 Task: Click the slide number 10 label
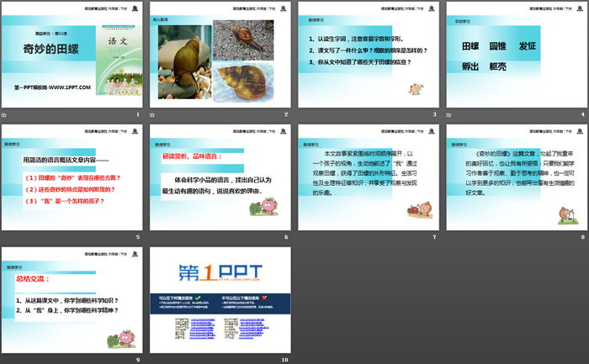point(284,360)
